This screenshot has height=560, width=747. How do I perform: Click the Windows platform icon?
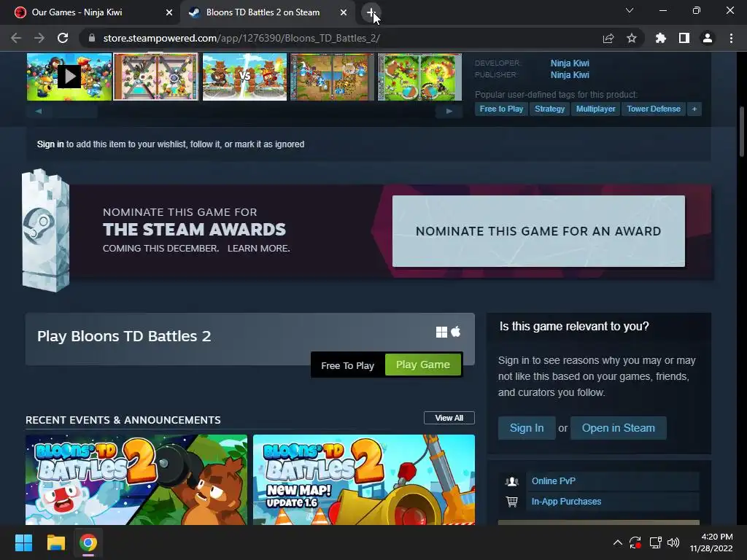click(441, 332)
